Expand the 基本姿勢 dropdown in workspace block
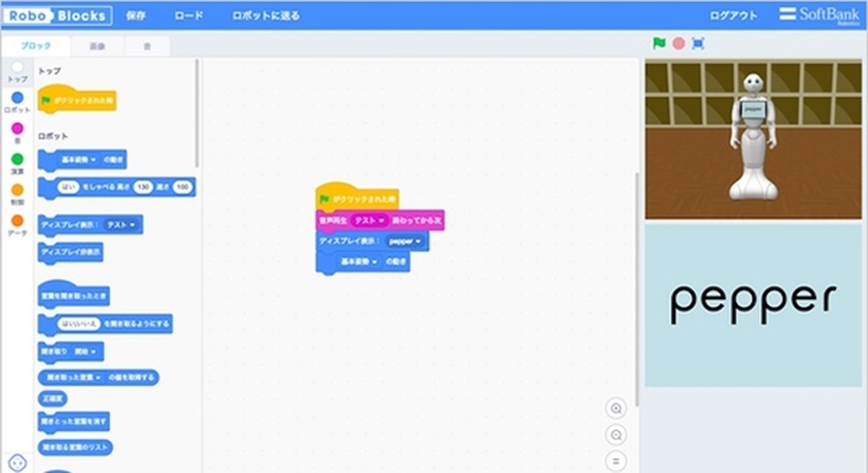Image resolution: width=868 pixels, height=473 pixels. coord(362,262)
